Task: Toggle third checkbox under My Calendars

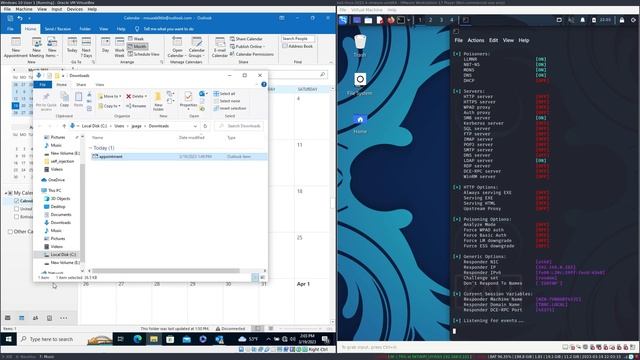Action: tap(17, 217)
